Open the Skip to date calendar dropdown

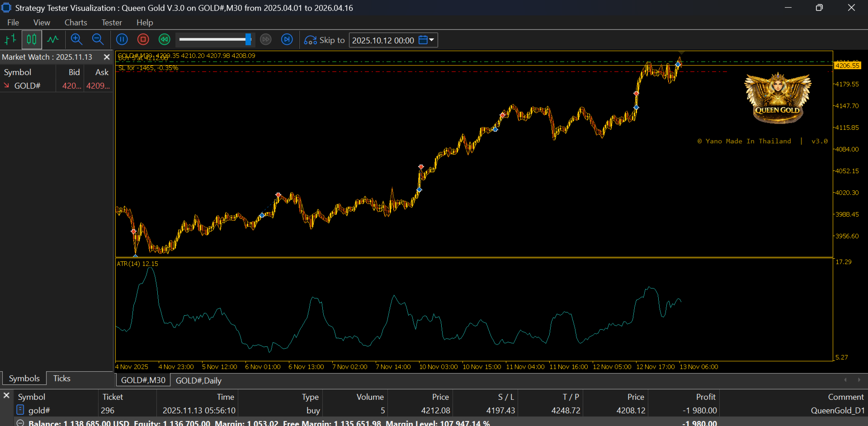point(426,40)
